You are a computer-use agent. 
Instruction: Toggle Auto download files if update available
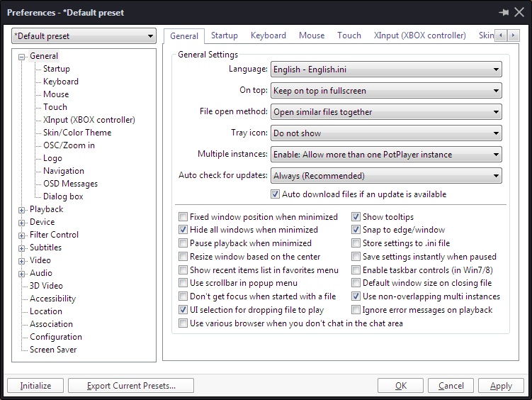pyautogui.click(x=276, y=194)
